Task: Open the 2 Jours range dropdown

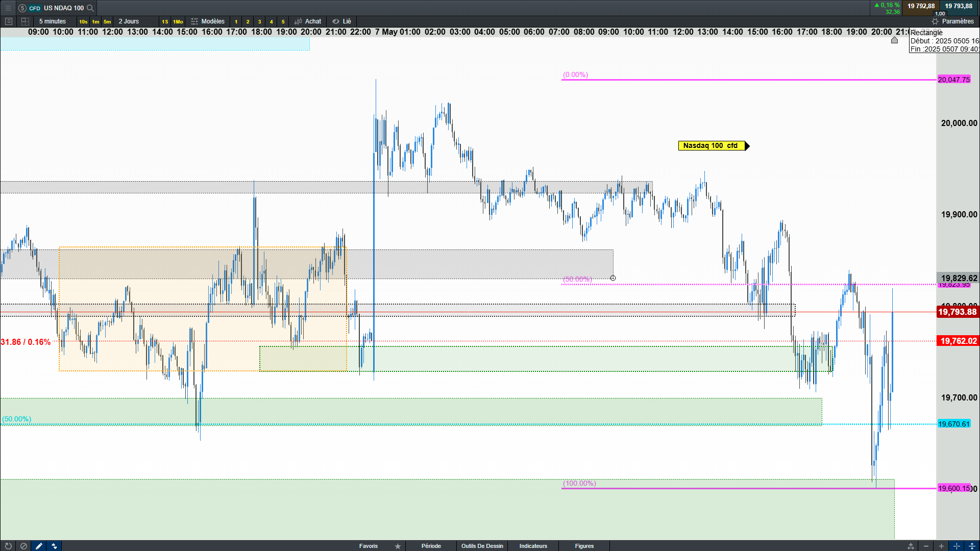Action: 129,21
